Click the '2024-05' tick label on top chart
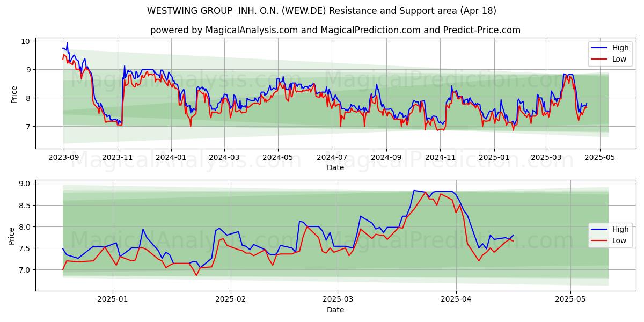Image resolution: width=644 pixels, height=322 pixels. (278, 158)
